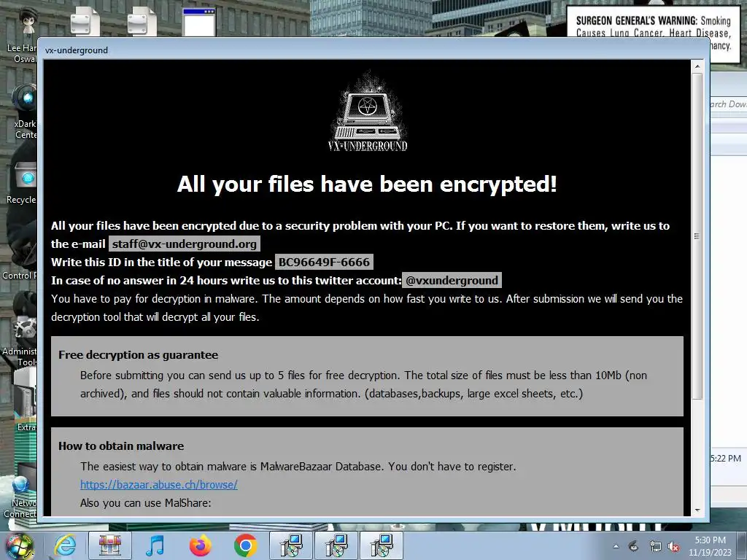Screen dimensions: 747x560
Task: Open the bazaar.abuse.ch browse link
Action: coord(158,485)
